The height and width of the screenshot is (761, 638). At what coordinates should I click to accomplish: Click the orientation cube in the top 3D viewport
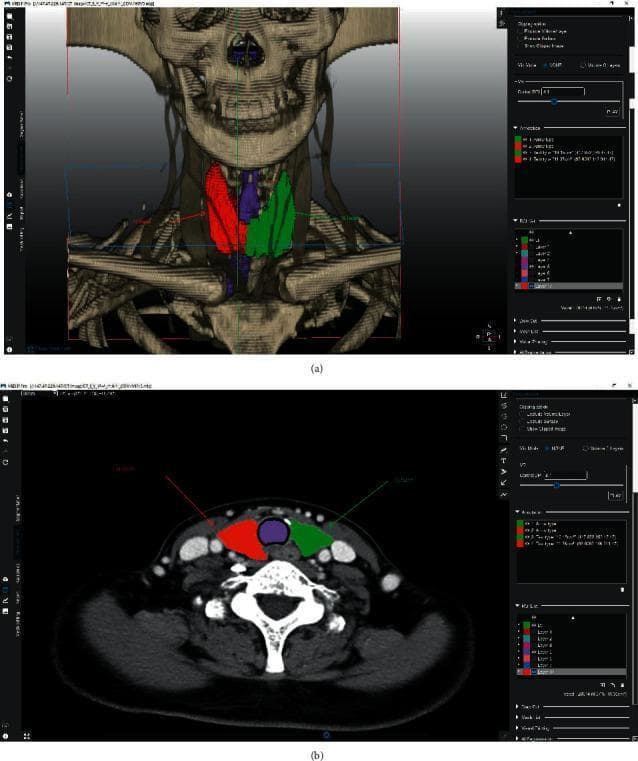pyautogui.click(x=489, y=336)
